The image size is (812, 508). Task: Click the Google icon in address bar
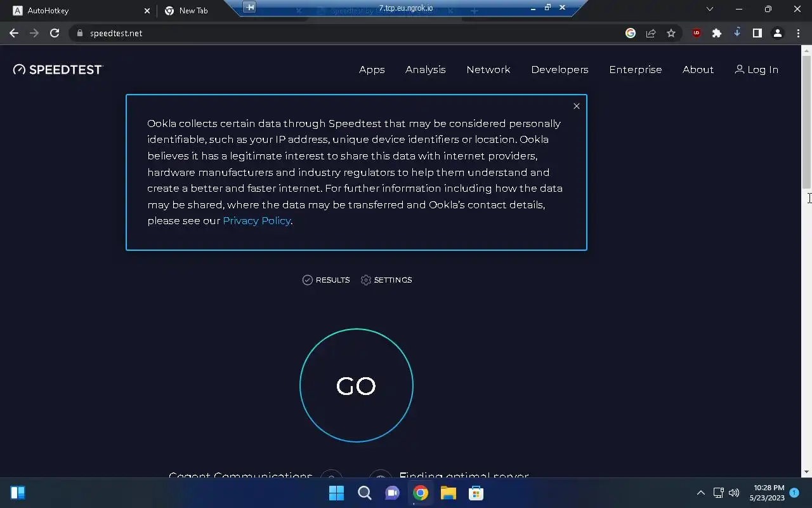click(x=631, y=33)
